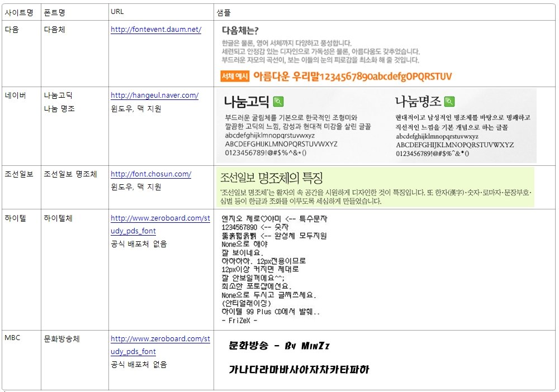Click the 하이텔 99 Plus CD에서 발췌 line
559x392 pixels.
271,312
